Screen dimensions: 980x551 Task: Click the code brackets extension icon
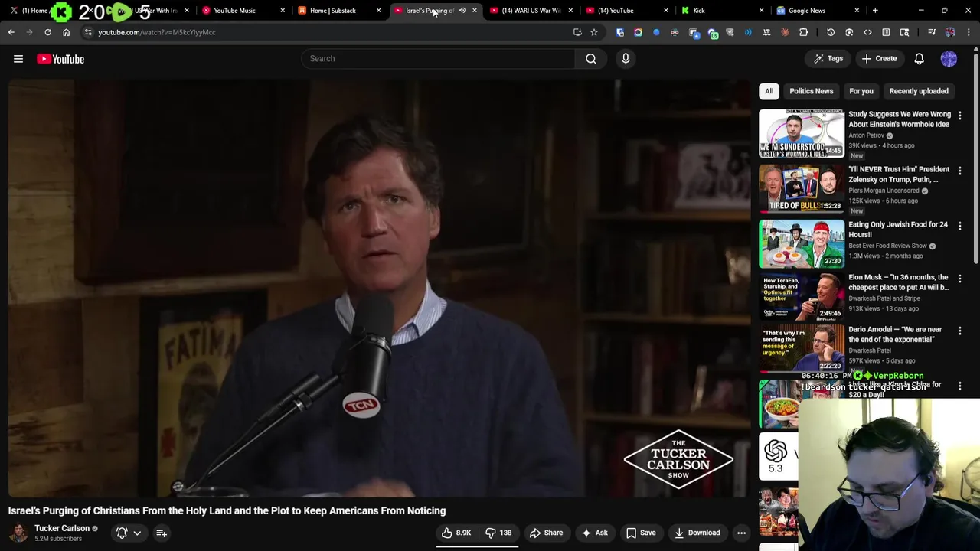tap(867, 32)
